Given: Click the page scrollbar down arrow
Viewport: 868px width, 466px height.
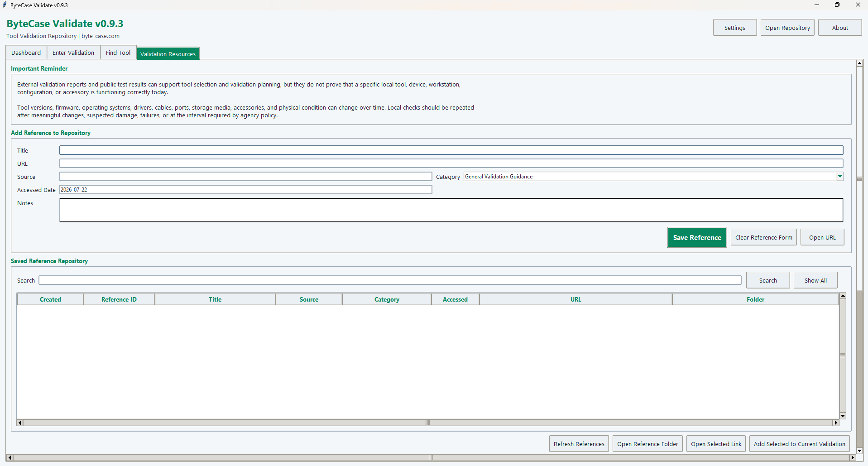Looking at the screenshot, I should (x=859, y=451).
